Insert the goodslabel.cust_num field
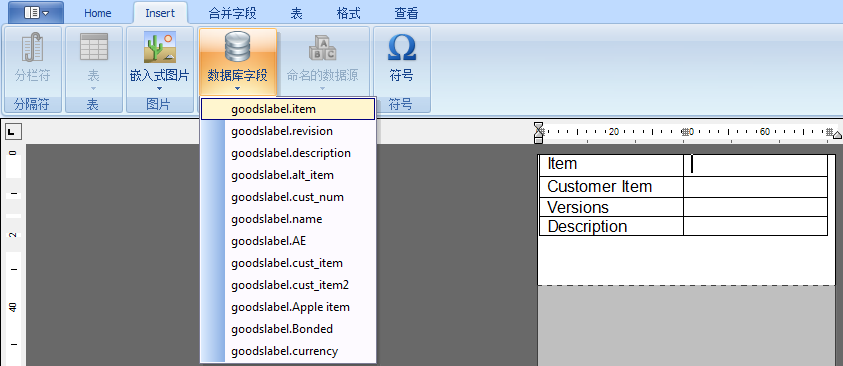 288,197
